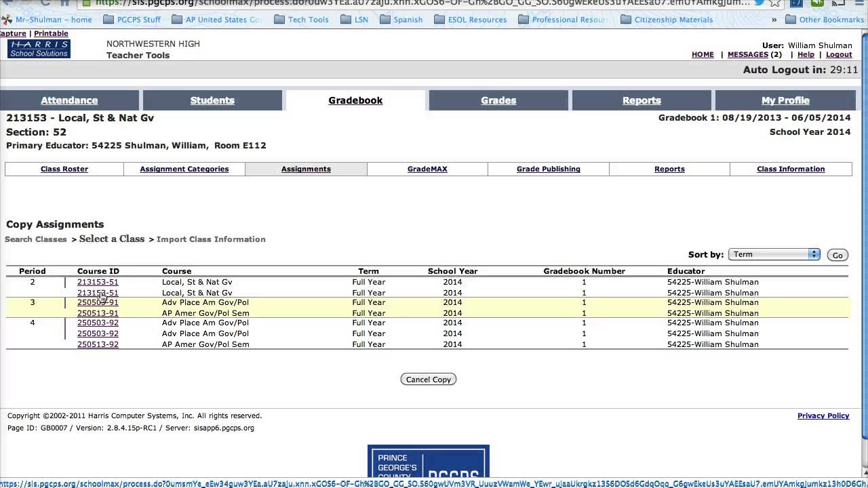Open the Citizenship Materials bookmark folder
The height and width of the screenshot is (488, 868).
click(x=667, y=20)
